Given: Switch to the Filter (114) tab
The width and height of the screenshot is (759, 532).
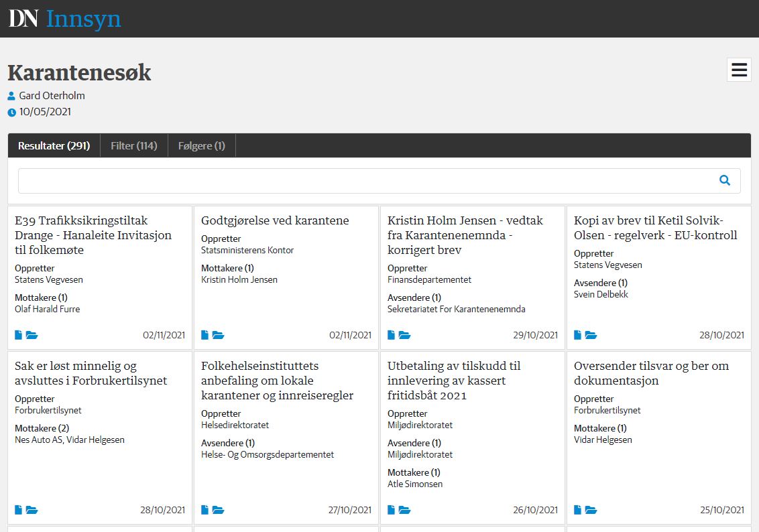Looking at the screenshot, I should click(x=134, y=145).
